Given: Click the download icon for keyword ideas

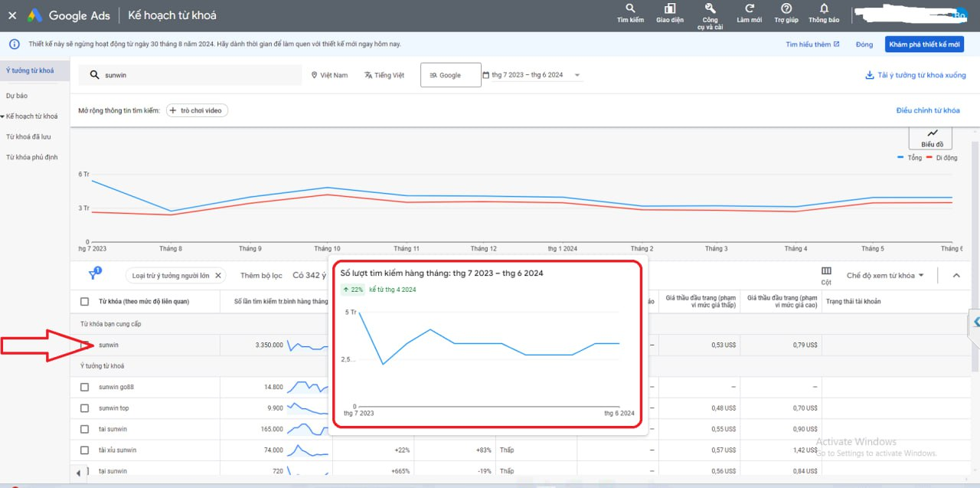Looking at the screenshot, I should coord(869,75).
